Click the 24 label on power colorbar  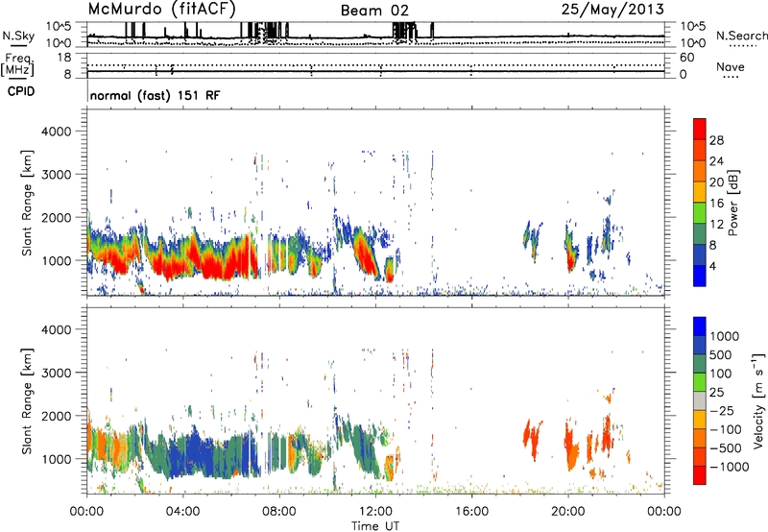click(x=716, y=161)
